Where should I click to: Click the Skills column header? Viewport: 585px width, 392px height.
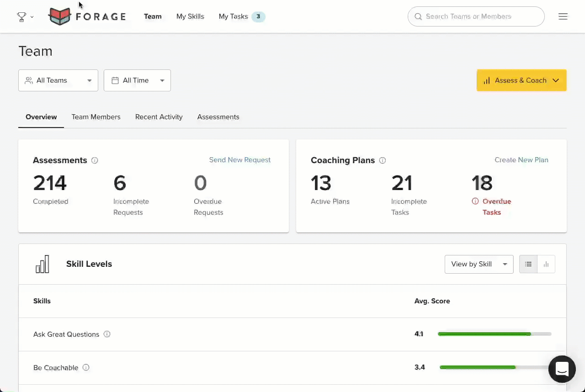click(42, 301)
